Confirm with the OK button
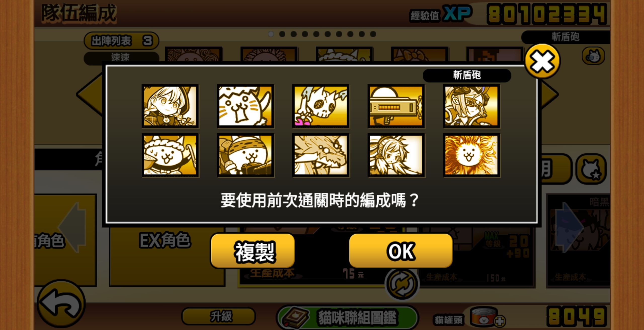Image resolution: width=644 pixels, height=330 pixels. (x=401, y=251)
